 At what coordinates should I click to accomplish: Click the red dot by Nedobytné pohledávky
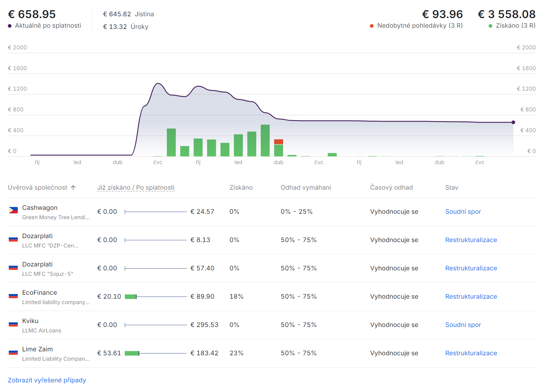coord(372,26)
